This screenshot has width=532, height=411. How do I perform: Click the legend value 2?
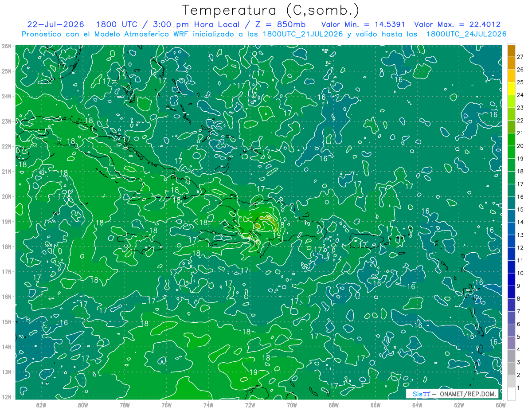click(x=519, y=375)
